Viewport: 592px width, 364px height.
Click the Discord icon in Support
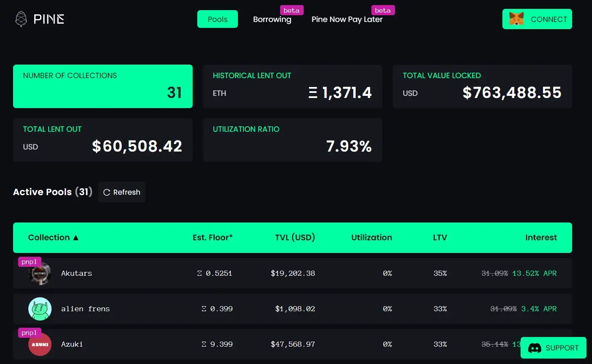[535, 348]
